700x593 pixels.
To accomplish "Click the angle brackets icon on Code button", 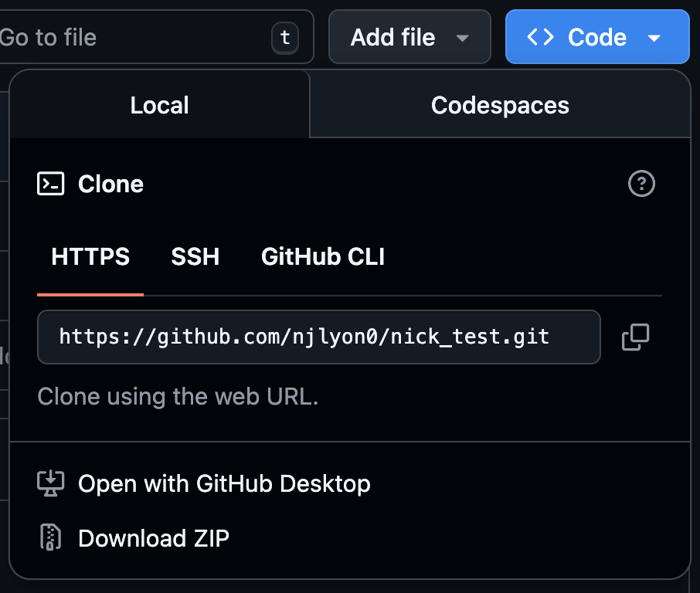I will (x=541, y=37).
